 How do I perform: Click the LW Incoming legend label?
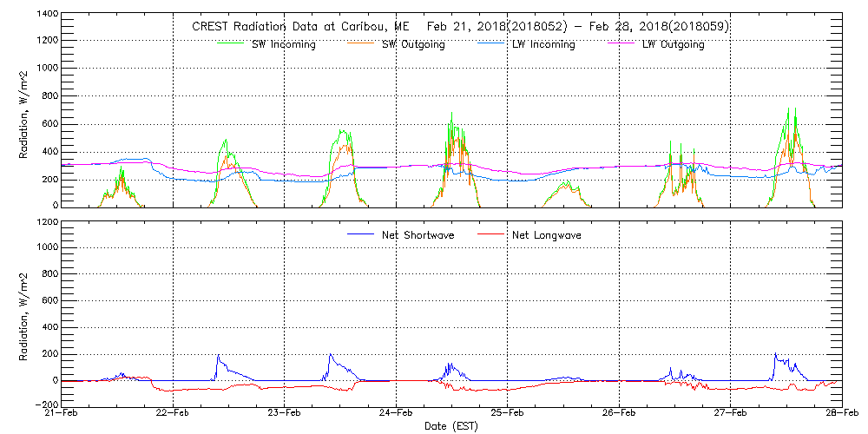tap(542, 45)
